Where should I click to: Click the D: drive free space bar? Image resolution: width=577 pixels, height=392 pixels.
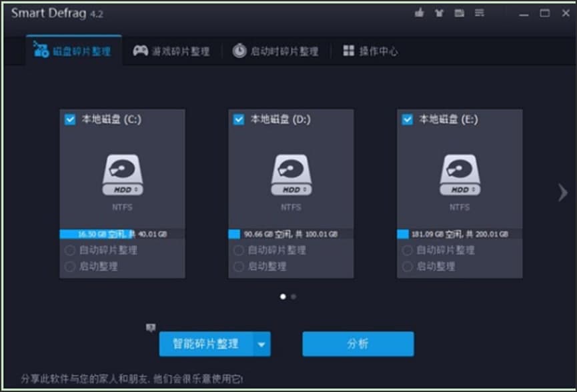point(291,234)
